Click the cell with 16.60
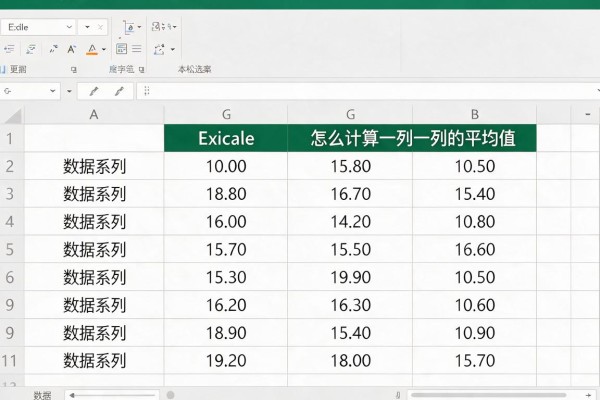Image resolution: width=600 pixels, height=400 pixels. pos(474,250)
